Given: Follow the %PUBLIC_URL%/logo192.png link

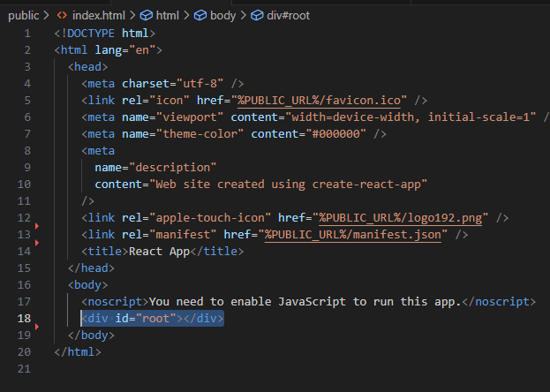Looking at the screenshot, I should coord(400,218).
